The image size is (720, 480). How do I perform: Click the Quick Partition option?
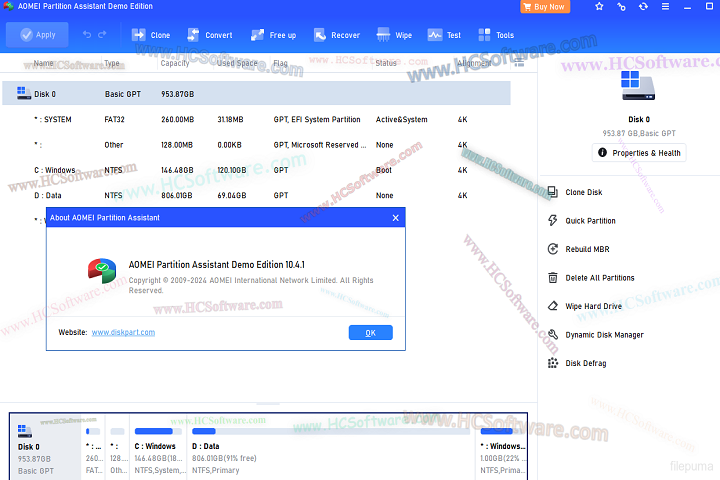click(582, 220)
